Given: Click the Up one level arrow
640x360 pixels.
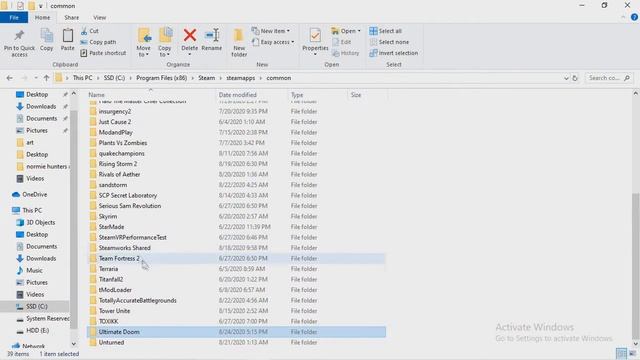Looking at the screenshot, I should [46, 78].
